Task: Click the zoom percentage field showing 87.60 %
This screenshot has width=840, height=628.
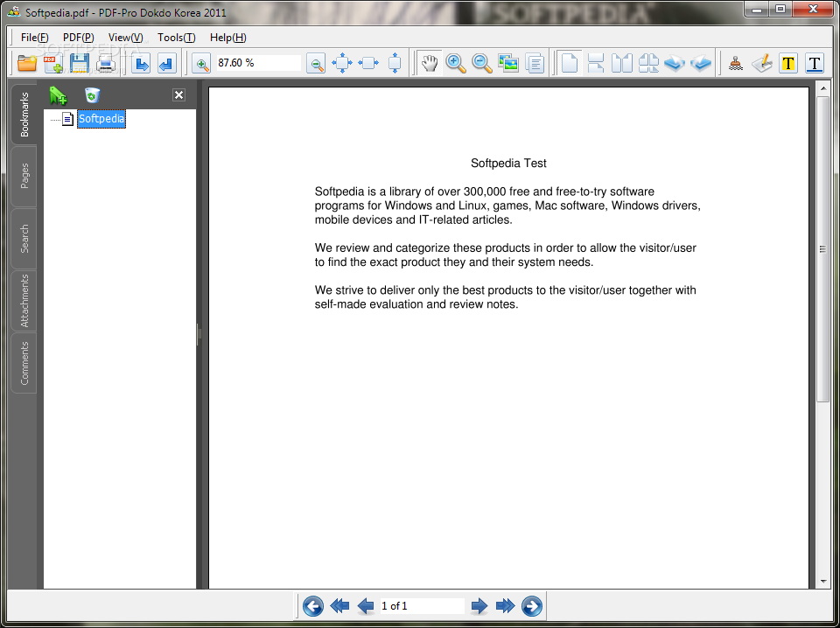Action: [258, 63]
